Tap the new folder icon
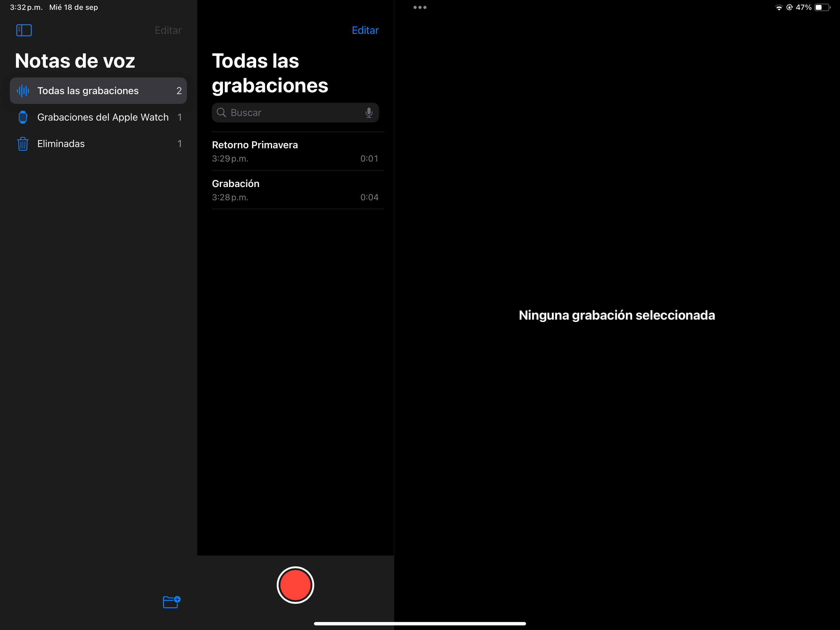 (171, 602)
